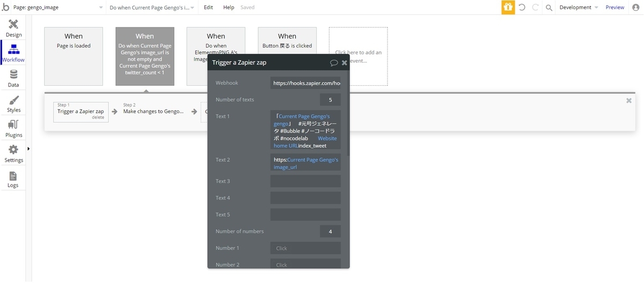Click the orange gift icon
644x283 pixels.
508,8
